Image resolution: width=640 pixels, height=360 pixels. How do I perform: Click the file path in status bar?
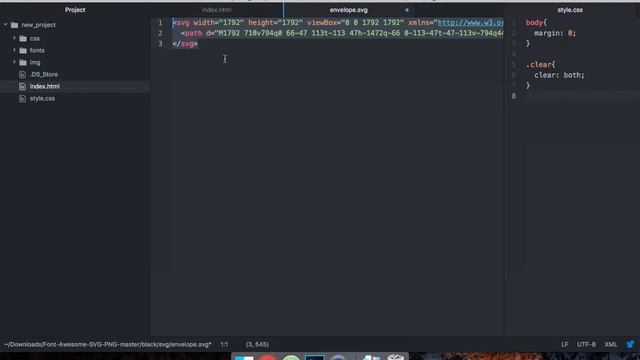click(108, 344)
